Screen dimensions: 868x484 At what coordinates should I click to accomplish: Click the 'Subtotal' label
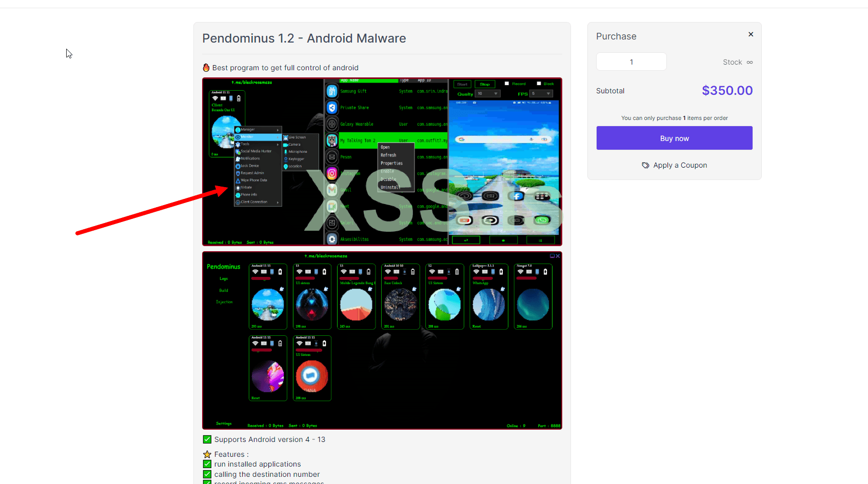click(x=610, y=91)
